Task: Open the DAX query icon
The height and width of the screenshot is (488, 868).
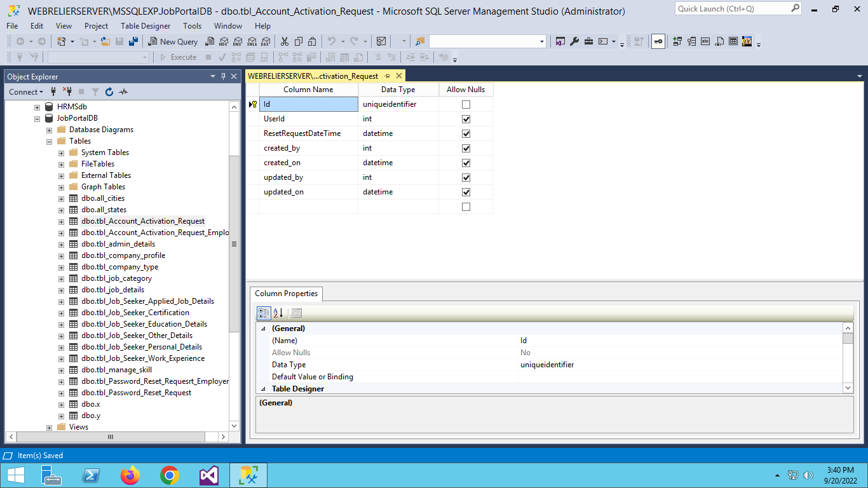Action: point(265,41)
